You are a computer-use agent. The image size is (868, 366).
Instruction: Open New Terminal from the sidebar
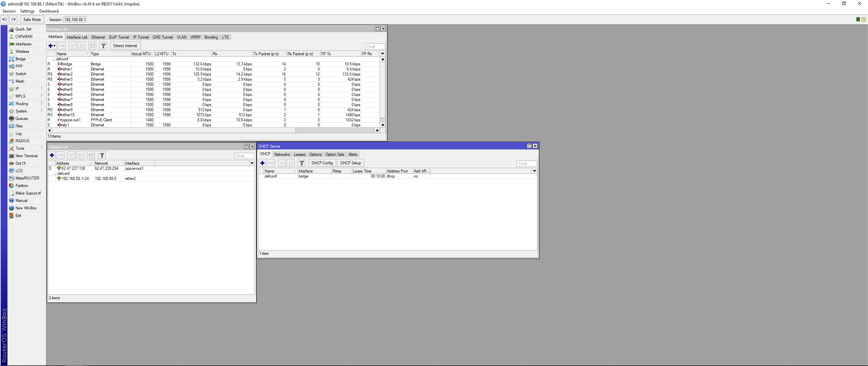[x=26, y=156]
